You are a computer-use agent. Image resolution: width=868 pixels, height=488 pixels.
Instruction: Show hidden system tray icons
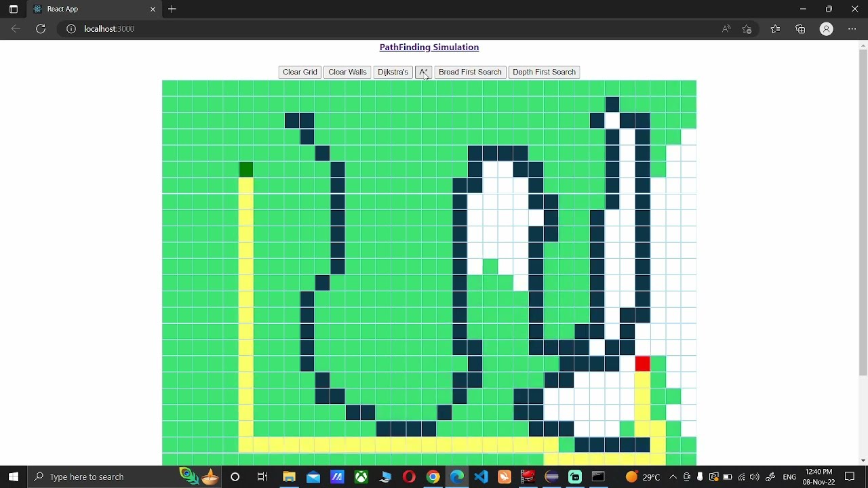pos(673,476)
